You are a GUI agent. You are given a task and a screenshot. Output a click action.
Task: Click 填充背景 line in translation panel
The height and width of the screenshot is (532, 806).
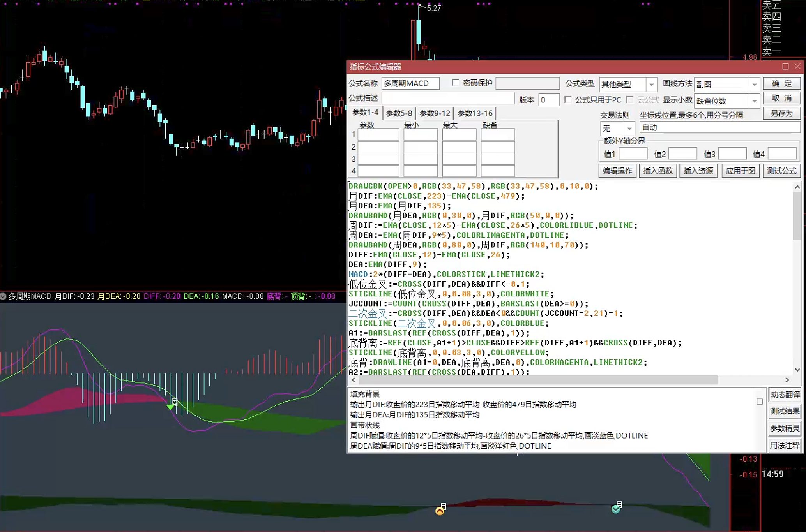click(365, 394)
